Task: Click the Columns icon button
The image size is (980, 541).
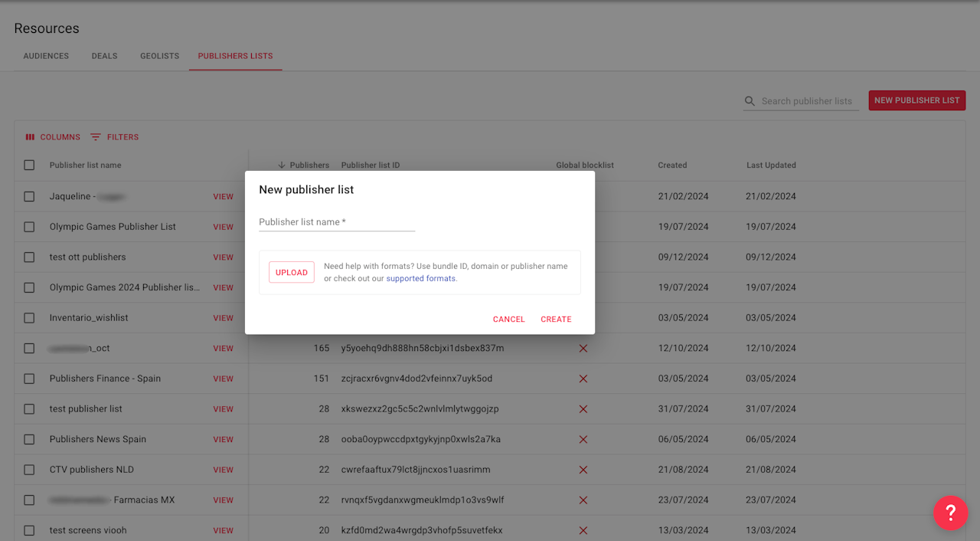Action: point(31,137)
